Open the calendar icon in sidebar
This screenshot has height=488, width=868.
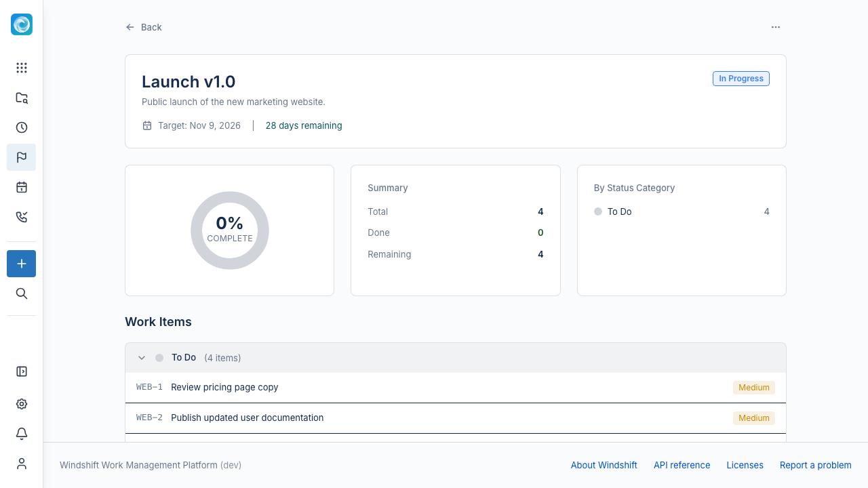pos(22,187)
